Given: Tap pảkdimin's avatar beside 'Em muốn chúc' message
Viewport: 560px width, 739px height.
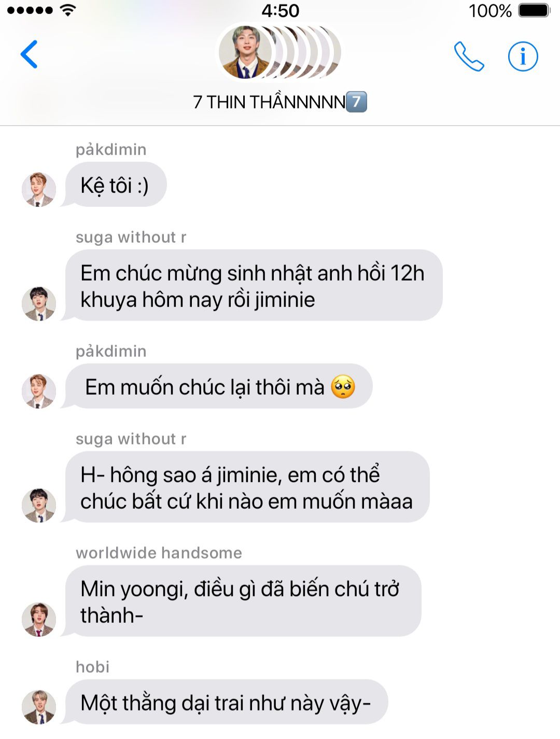Looking at the screenshot, I should coord(38,391).
